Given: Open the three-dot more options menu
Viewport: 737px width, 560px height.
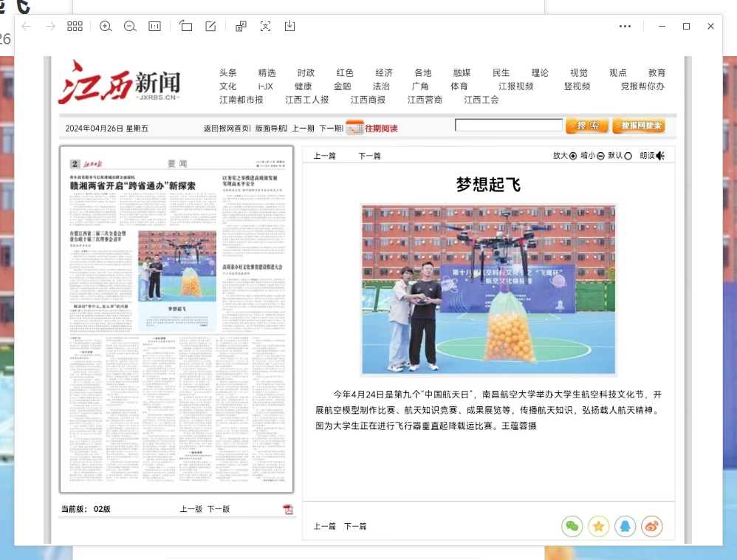Looking at the screenshot, I should pyautogui.click(x=625, y=26).
